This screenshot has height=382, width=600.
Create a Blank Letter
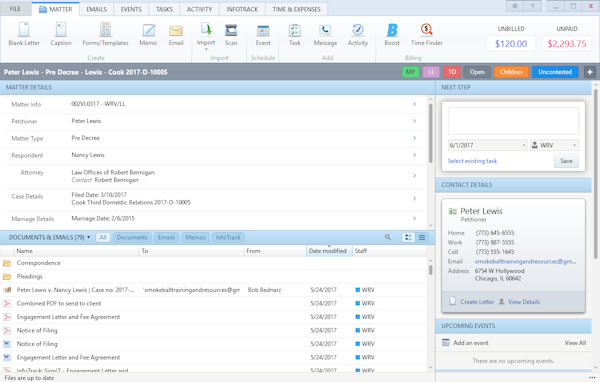point(24,34)
